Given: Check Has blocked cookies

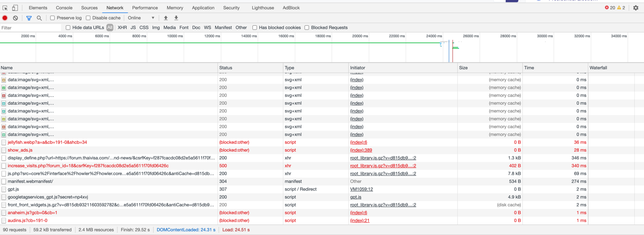Looking at the screenshot, I should coord(255,28).
